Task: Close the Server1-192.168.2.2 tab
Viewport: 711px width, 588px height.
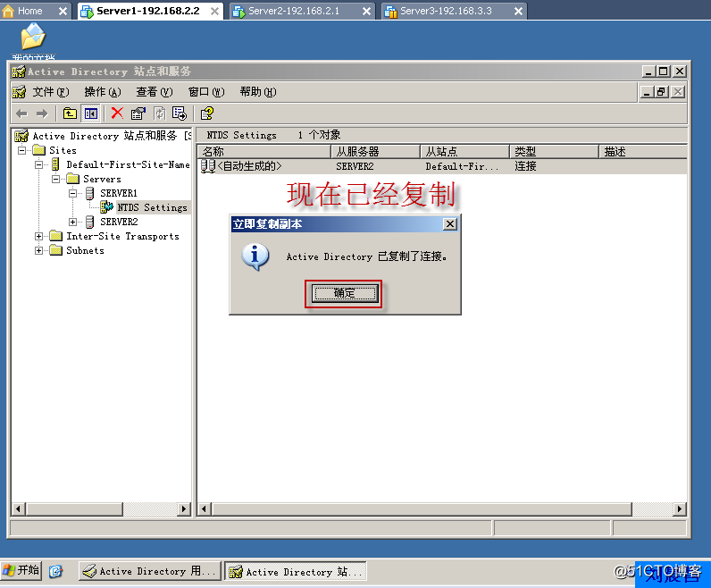Action: [x=215, y=12]
